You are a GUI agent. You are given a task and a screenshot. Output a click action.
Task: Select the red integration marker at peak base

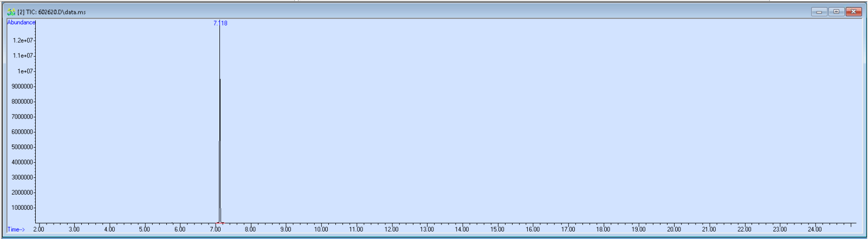pyautogui.click(x=219, y=223)
